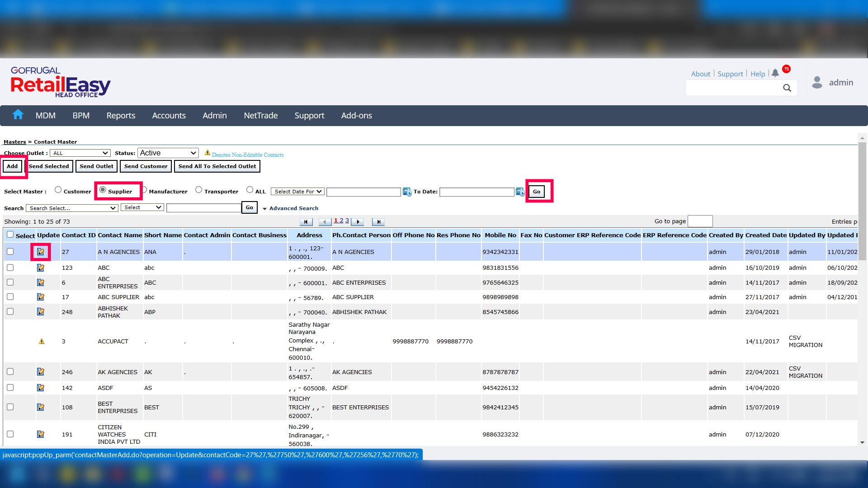Click update icon for ABC SUPPLIER row
The height and width of the screenshot is (488, 868).
click(41, 297)
